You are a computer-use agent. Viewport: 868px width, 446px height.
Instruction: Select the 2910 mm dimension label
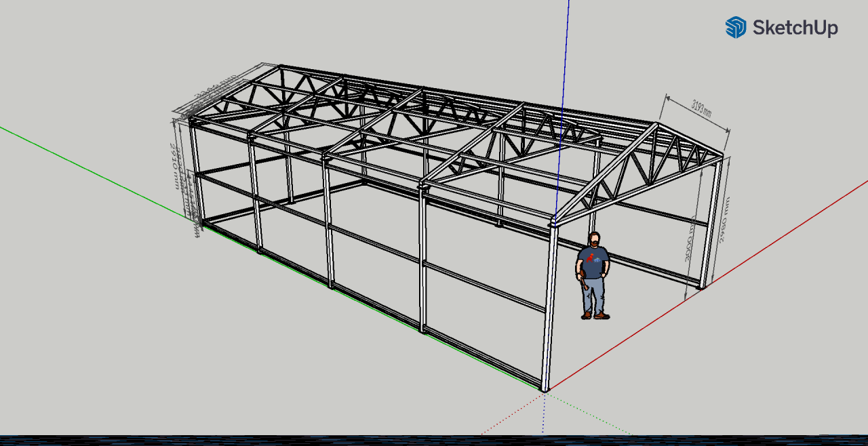click(x=174, y=166)
